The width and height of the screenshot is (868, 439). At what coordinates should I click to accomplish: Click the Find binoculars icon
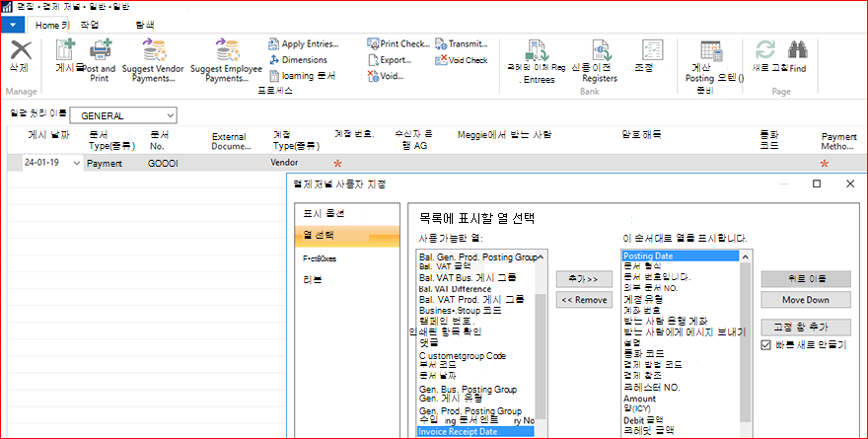798,49
